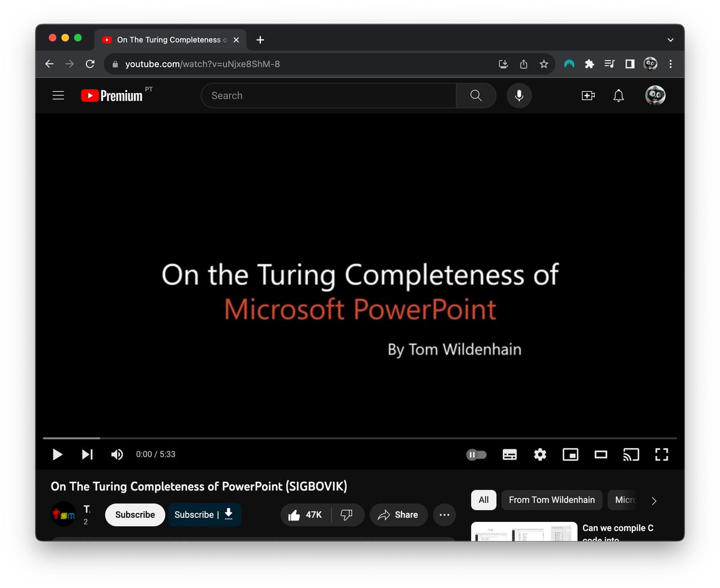Enable the miniplayer

click(570, 454)
